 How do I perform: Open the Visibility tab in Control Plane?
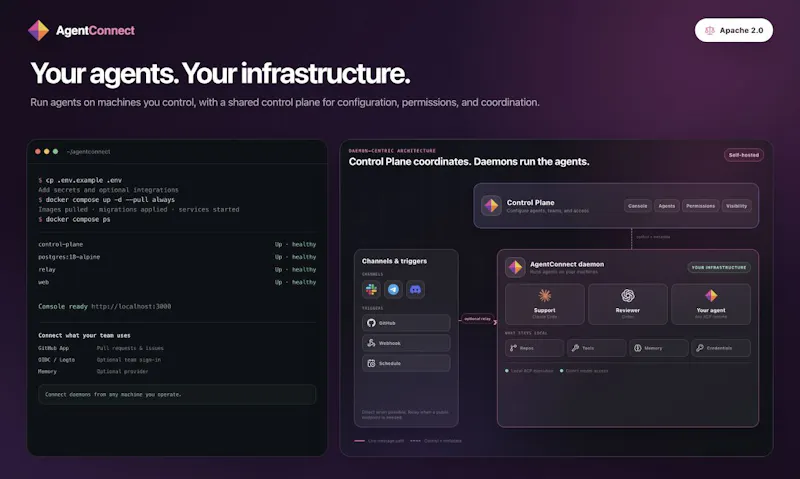click(x=736, y=206)
